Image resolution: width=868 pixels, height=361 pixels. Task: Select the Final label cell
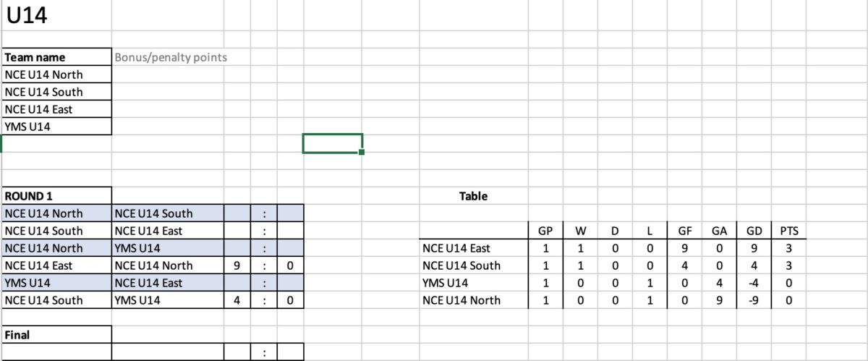(x=57, y=335)
